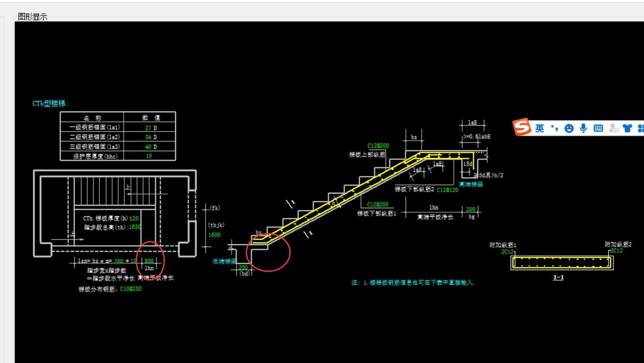The image size is (644, 363).
Task: Click the 梯板下部纵筋2 label
Action: tap(414, 189)
